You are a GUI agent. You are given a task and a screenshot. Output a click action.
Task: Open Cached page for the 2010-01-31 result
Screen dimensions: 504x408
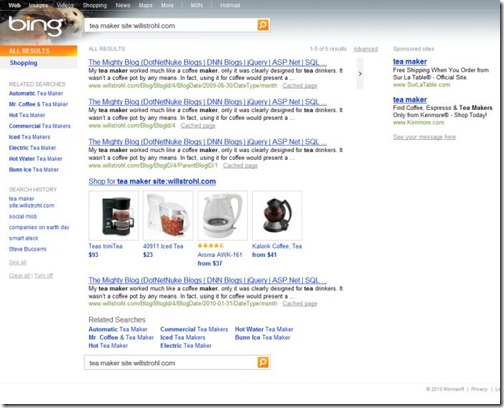point(300,304)
